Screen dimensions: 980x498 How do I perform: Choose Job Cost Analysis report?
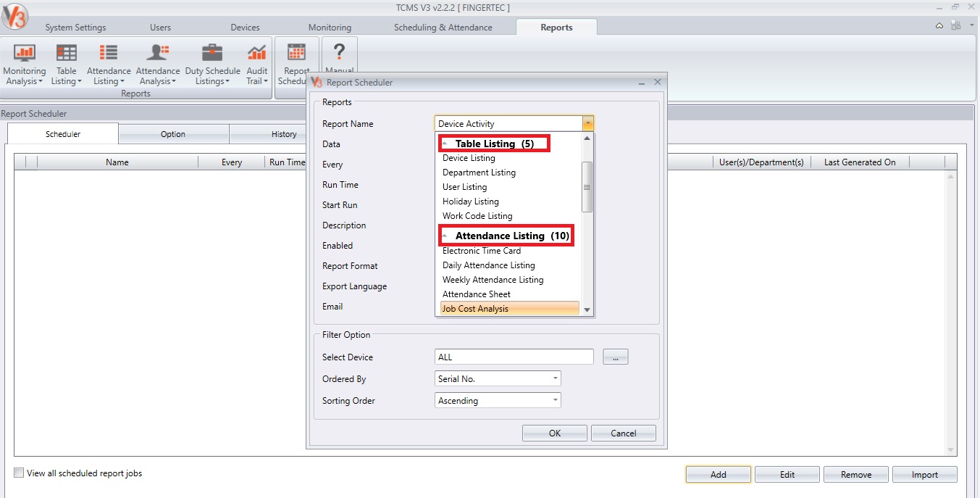point(510,309)
